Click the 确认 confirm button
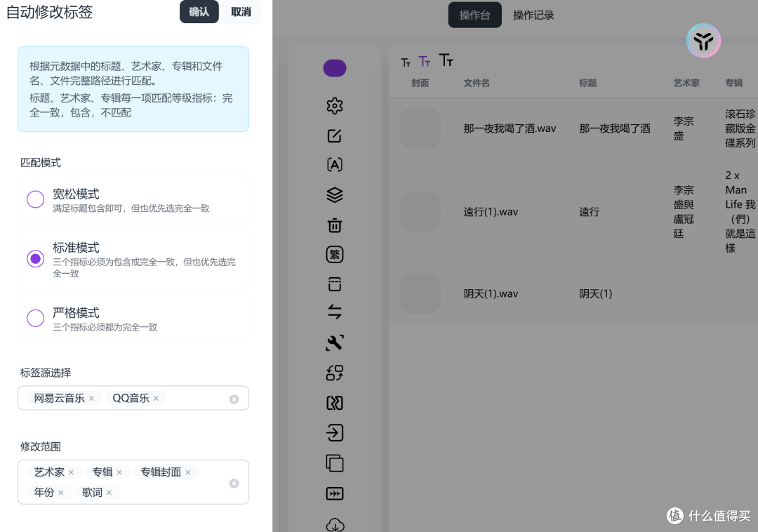The width and height of the screenshot is (758, 532). click(199, 12)
